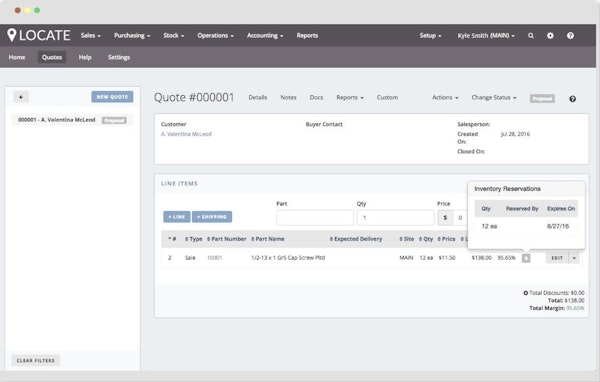Expand the Operations menu
The height and width of the screenshot is (382, 600).
[x=215, y=36]
